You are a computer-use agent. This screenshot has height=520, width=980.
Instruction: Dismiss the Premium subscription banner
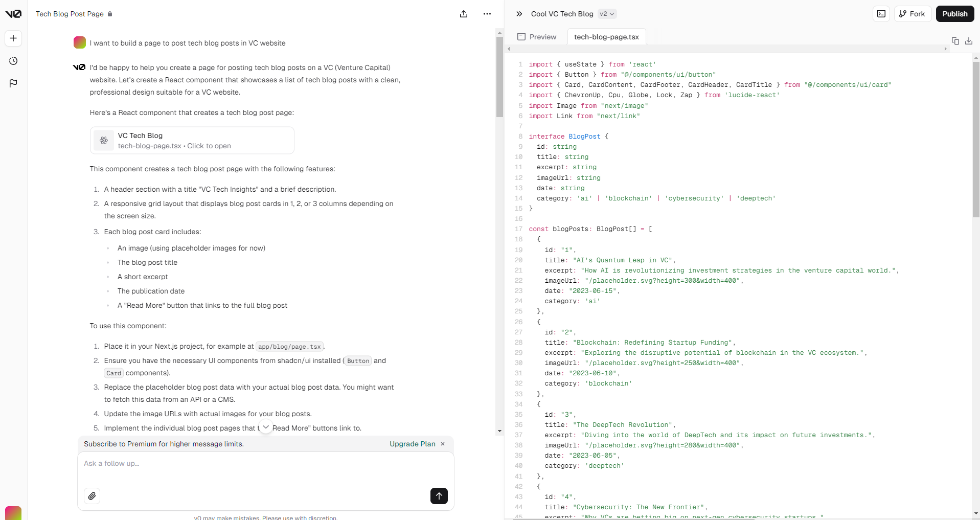(443, 444)
